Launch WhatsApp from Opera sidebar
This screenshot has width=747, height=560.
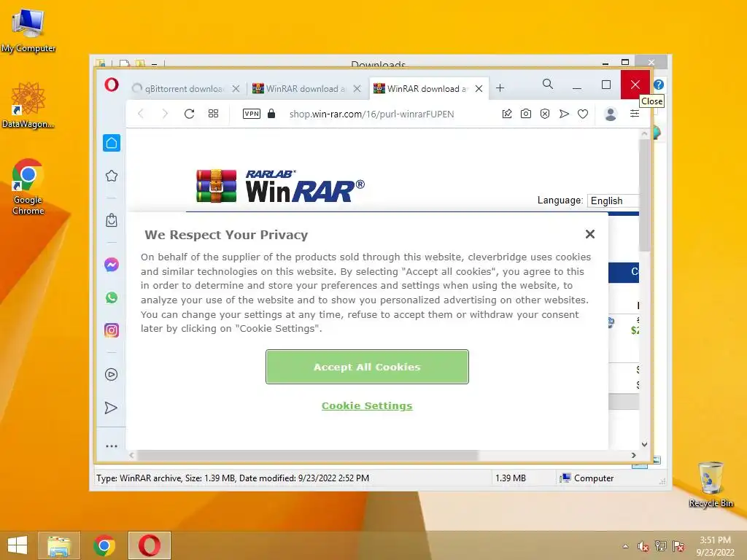click(112, 297)
